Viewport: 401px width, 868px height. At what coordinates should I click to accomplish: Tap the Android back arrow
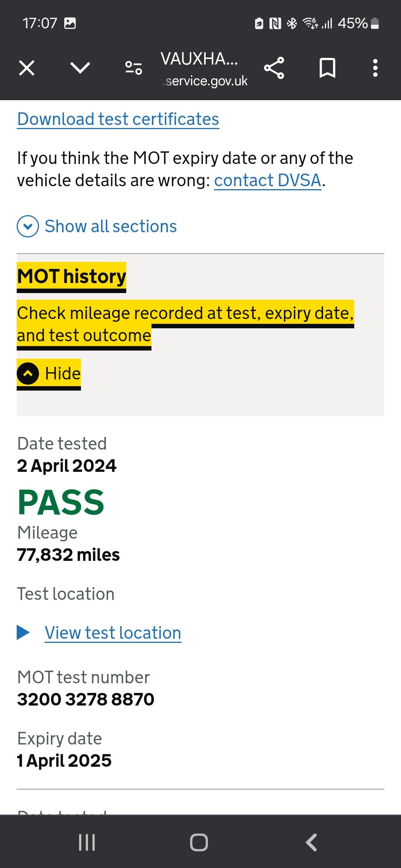coord(311,842)
